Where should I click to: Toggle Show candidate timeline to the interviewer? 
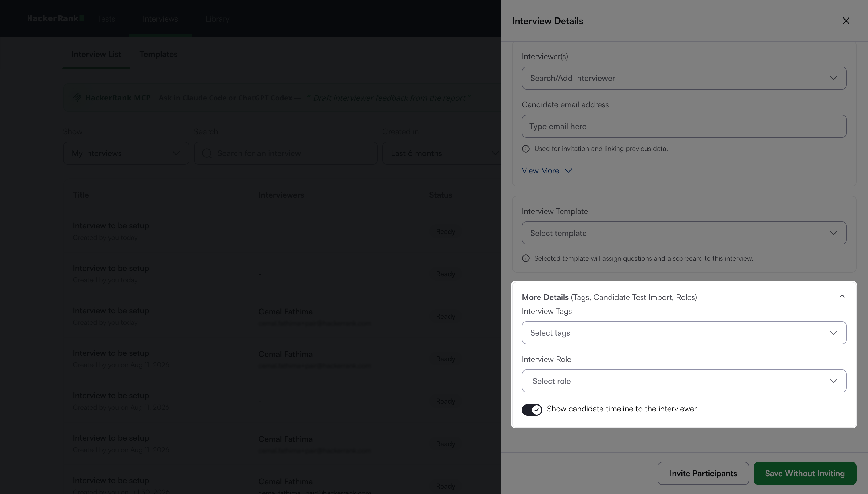(532, 410)
